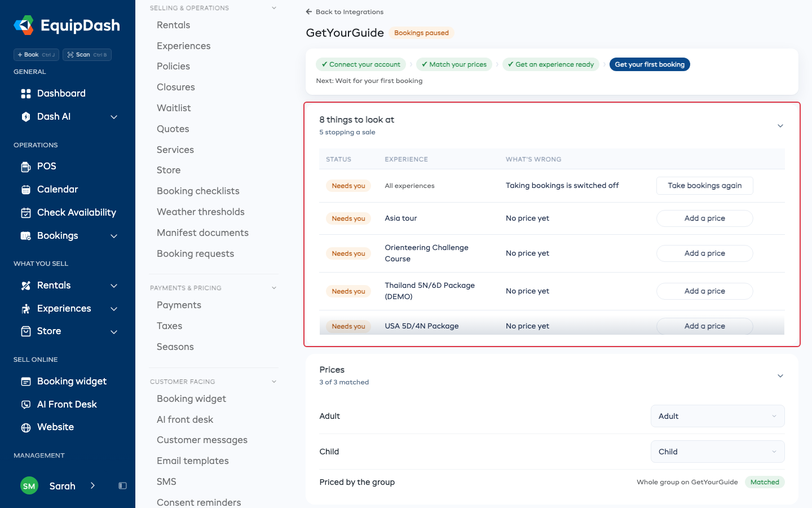Screen dimensions: 812x508
Task: Select Get an experience ready step
Action: click(550, 64)
